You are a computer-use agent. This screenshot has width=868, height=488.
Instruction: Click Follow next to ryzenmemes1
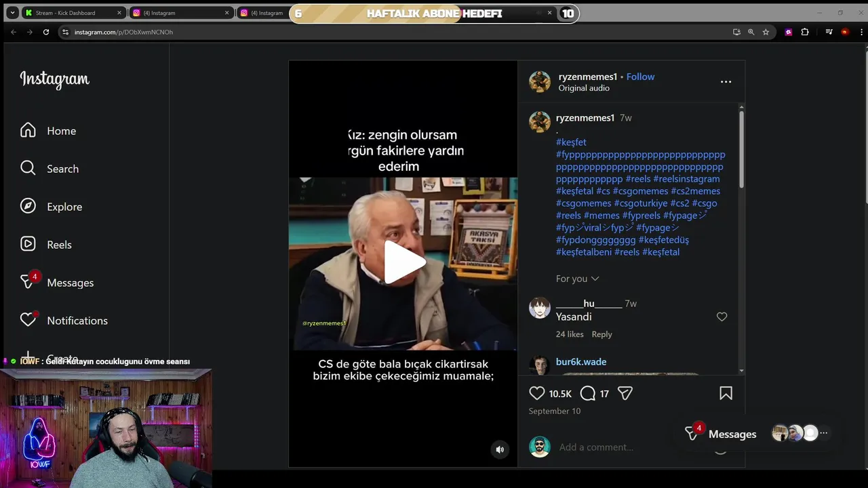pos(640,77)
